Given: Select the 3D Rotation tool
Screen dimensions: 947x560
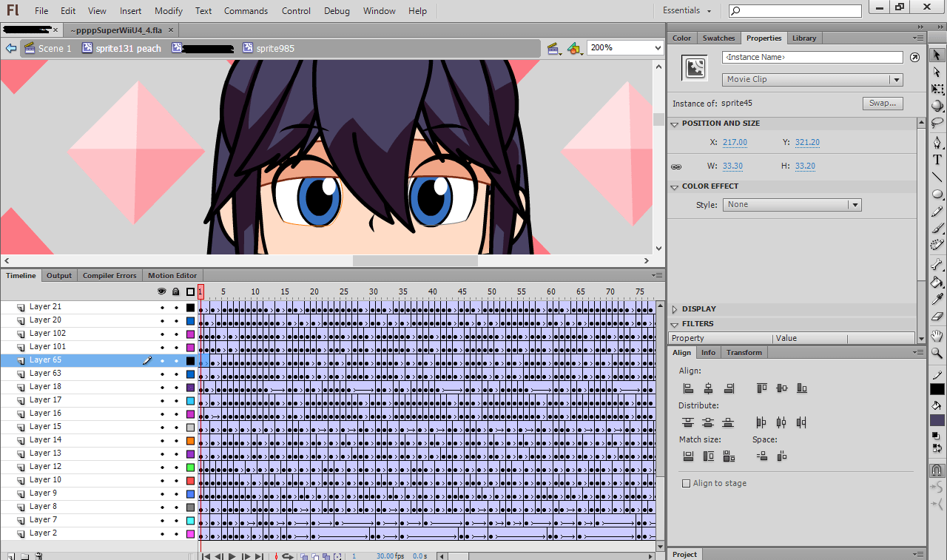Looking at the screenshot, I should click(937, 106).
